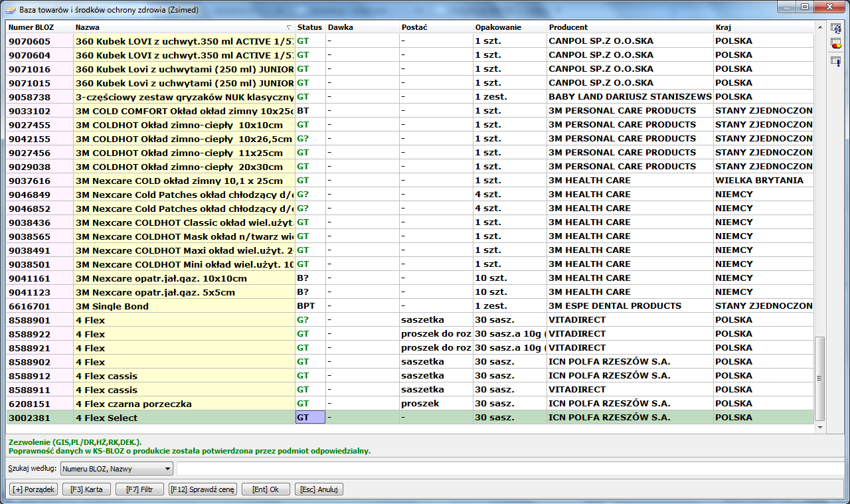
Task: Open the [F3] Karta button
Action: [x=86, y=489]
